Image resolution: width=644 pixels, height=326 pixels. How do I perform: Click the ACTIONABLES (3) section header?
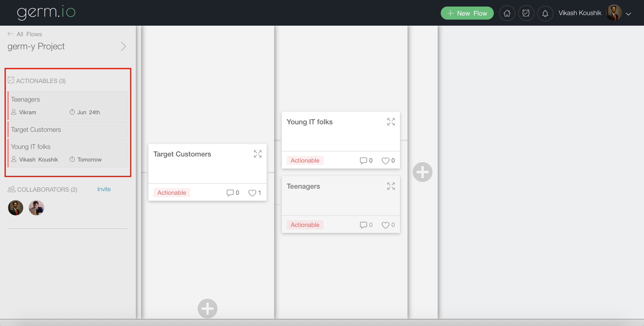(x=41, y=81)
